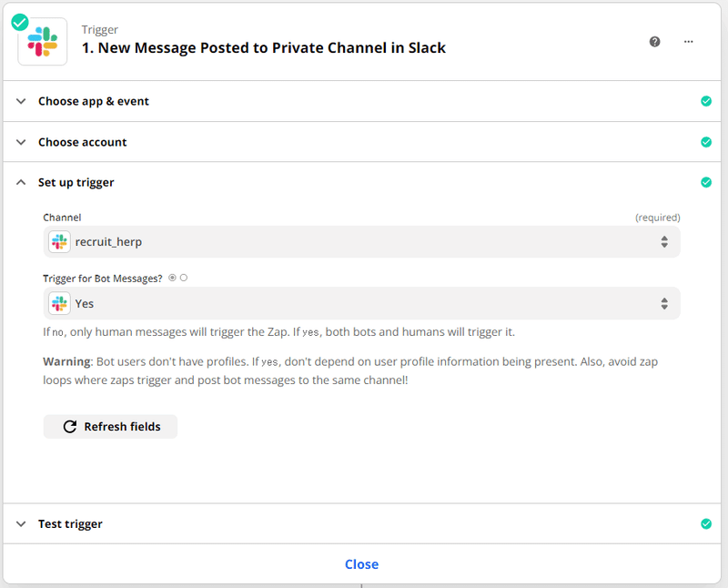Open the help question mark icon
The image size is (728, 588).
[x=654, y=42]
